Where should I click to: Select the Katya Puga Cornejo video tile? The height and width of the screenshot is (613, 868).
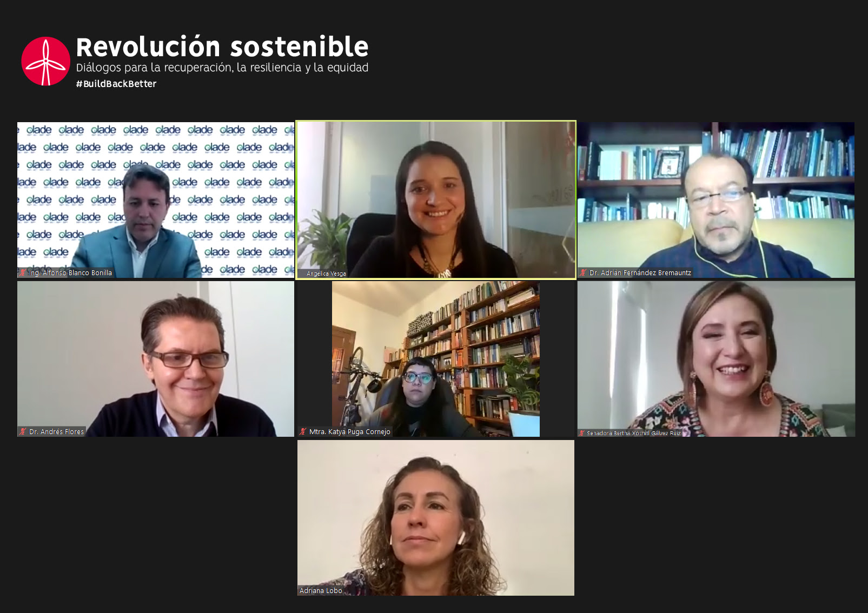tap(436, 359)
